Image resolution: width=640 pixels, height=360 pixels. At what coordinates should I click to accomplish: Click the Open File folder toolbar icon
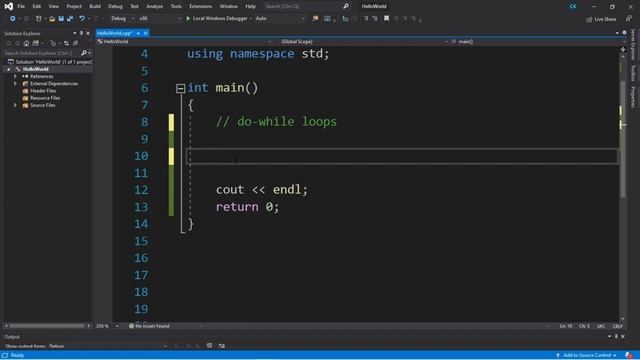52,18
